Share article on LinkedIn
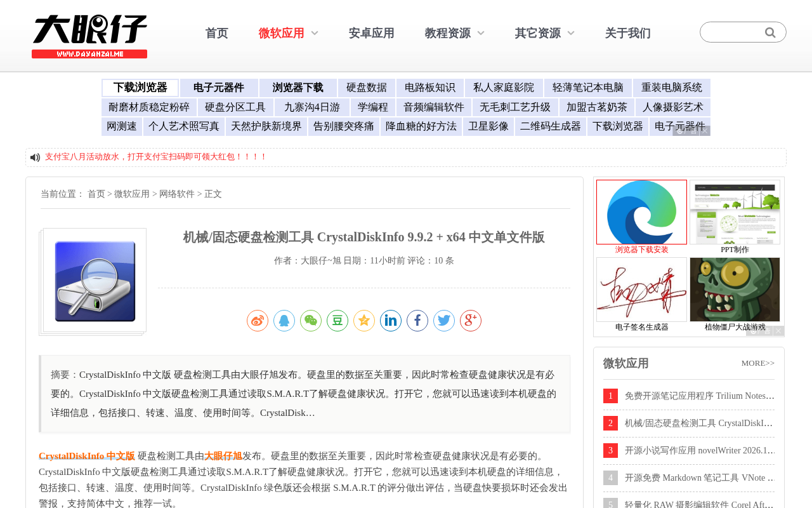 click(391, 321)
